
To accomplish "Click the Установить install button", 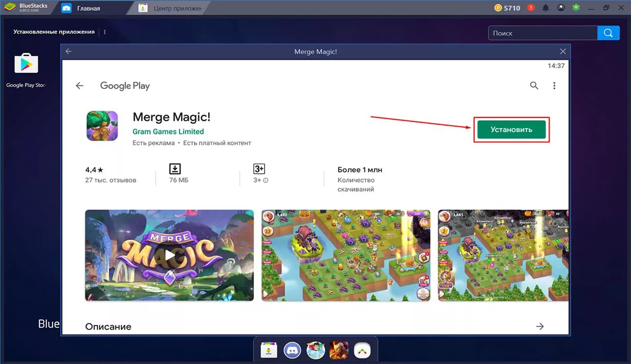I will pyautogui.click(x=512, y=130).
